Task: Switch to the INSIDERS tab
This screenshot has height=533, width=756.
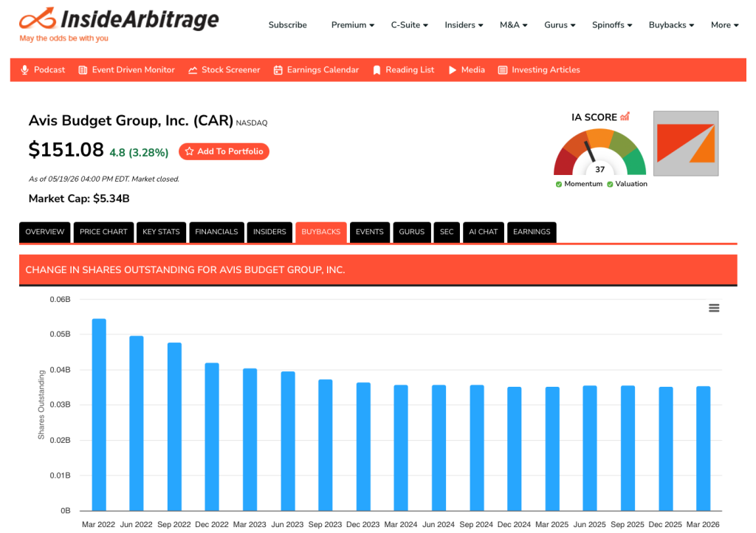Action: tap(269, 232)
